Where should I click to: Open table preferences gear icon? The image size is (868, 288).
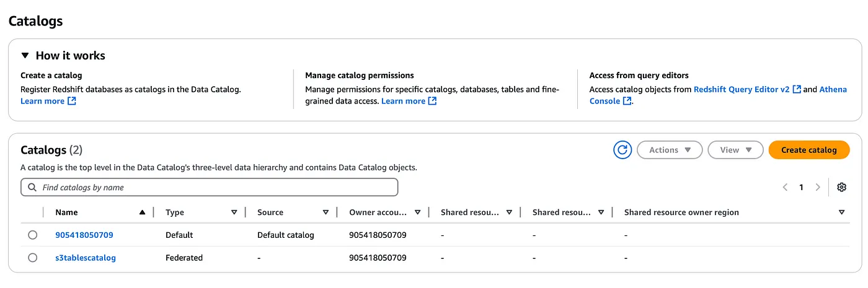[841, 187]
